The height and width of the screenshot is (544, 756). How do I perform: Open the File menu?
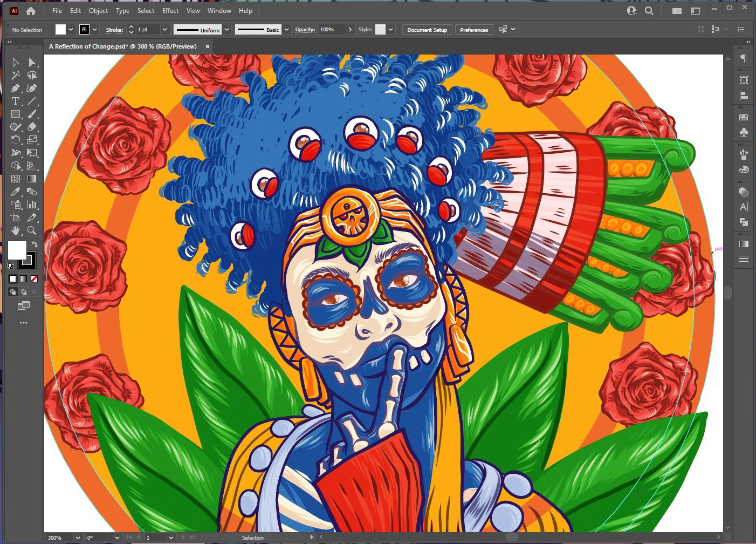tap(57, 10)
